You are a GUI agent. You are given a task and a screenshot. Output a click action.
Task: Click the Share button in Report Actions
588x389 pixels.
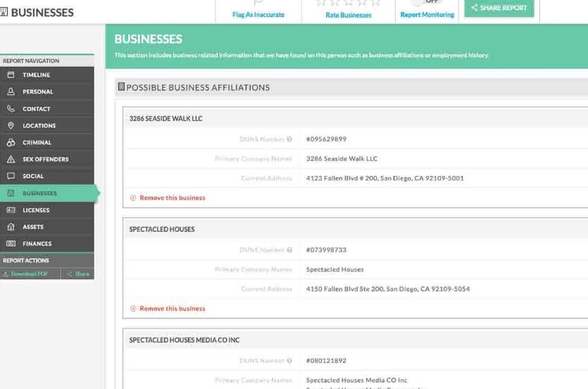[77, 274]
